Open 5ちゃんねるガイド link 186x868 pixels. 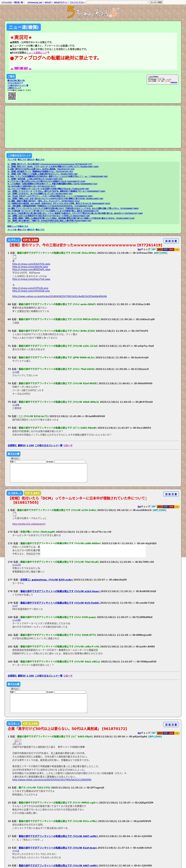tap(15, 83)
